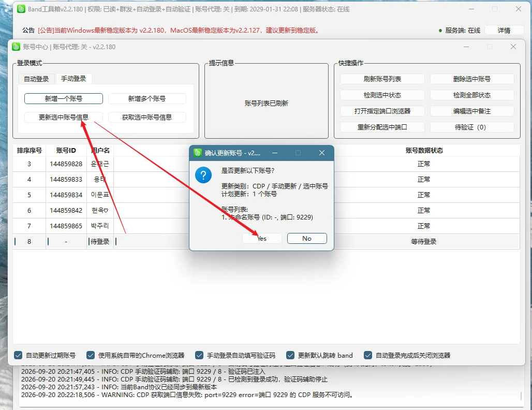Click the log scrollbar at bottom right
This screenshot has height=410, width=532.
click(x=521, y=396)
